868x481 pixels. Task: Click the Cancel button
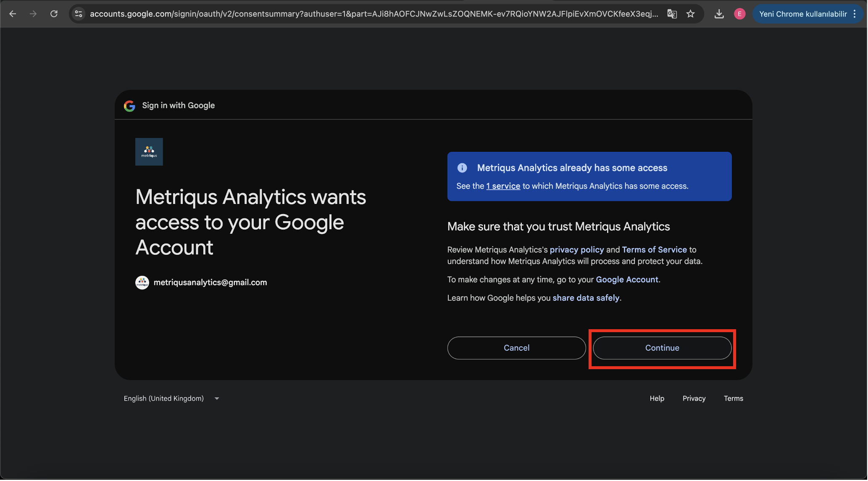[x=517, y=348]
